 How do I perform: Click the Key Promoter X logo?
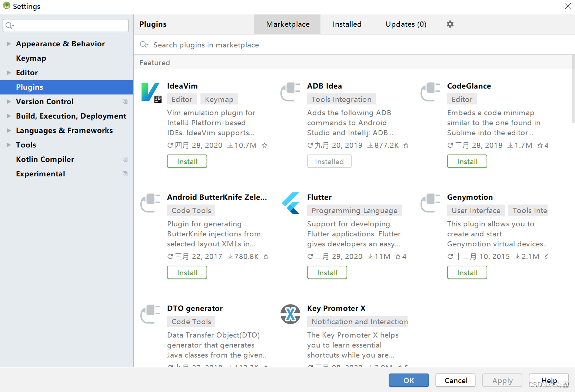click(290, 314)
